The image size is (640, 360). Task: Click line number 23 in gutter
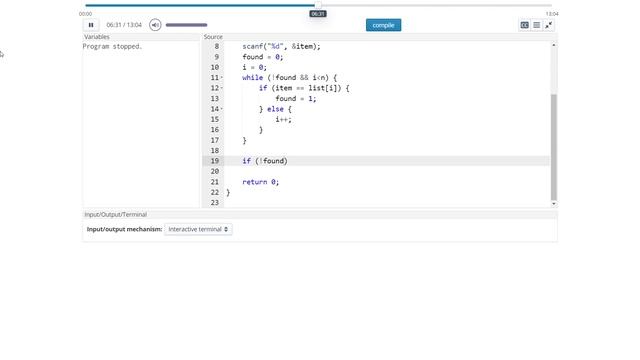pyautogui.click(x=215, y=202)
